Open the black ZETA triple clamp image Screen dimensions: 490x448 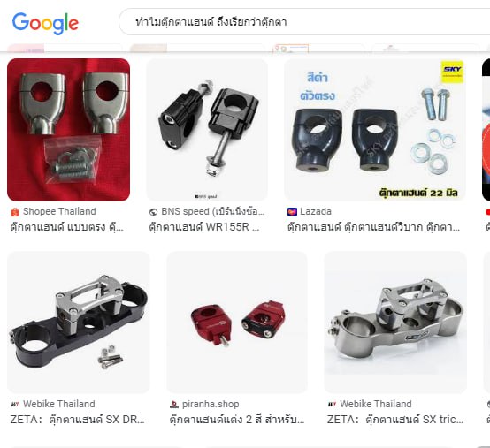79,323
